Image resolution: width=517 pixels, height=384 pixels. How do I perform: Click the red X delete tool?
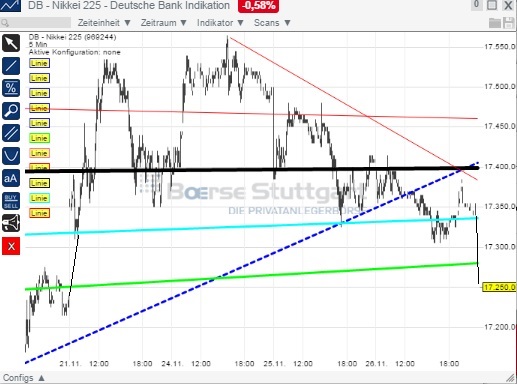click(11, 246)
